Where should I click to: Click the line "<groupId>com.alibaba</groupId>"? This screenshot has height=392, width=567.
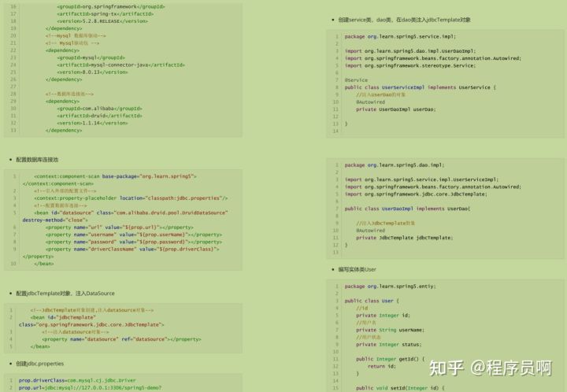[x=99, y=109]
